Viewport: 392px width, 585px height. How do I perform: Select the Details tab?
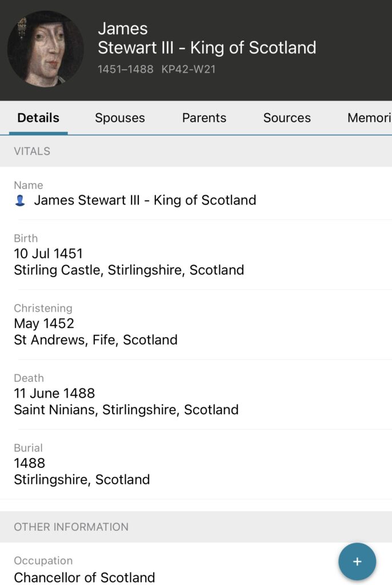point(38,118)
